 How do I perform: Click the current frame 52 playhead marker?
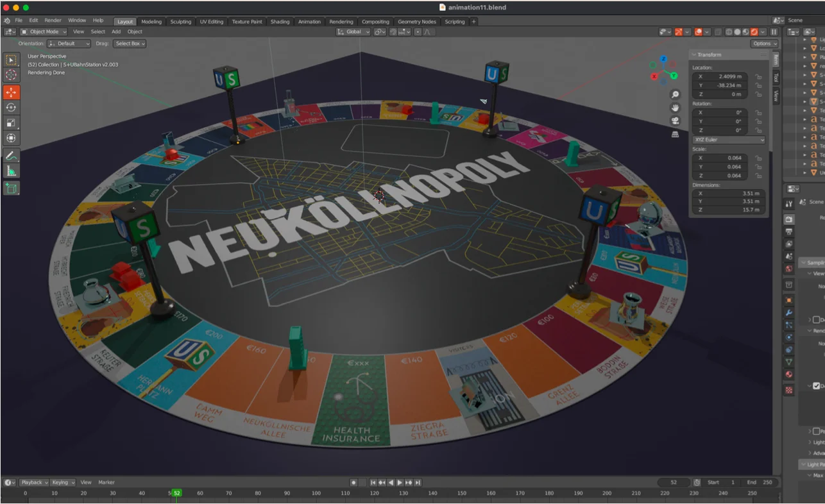176,493
